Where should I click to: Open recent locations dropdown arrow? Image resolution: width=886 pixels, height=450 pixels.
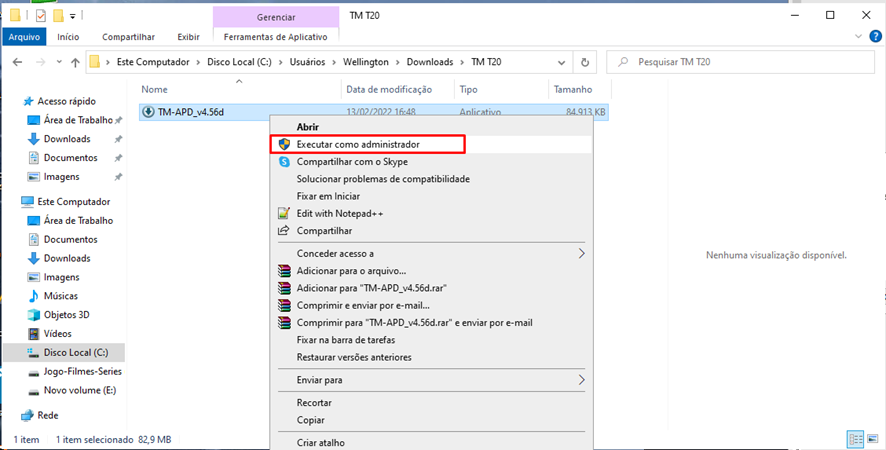(59, 62)
